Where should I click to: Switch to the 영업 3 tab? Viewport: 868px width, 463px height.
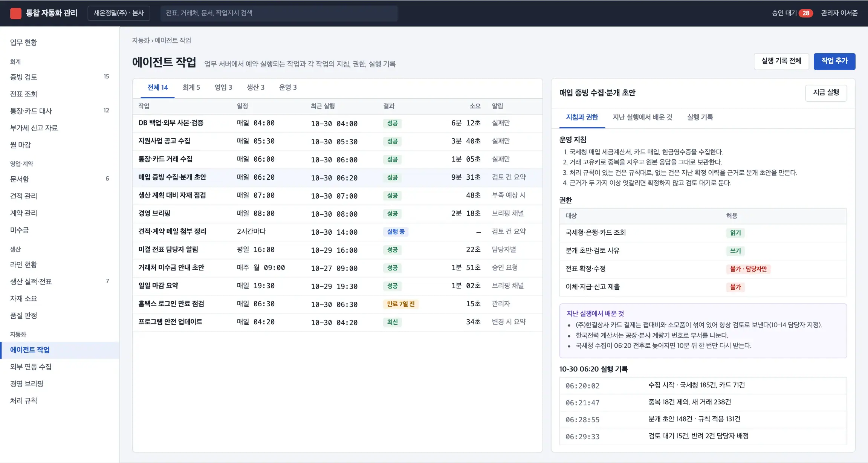223,88
